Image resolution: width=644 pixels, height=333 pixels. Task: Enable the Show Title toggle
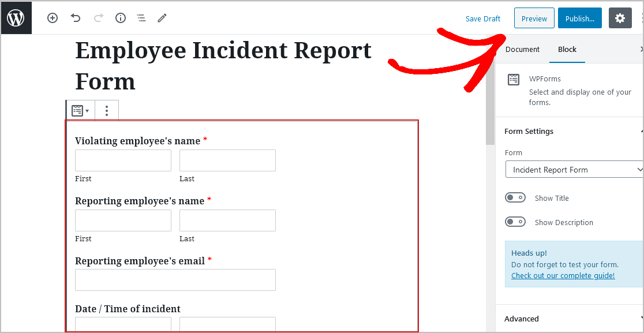(x=515, y=198)
